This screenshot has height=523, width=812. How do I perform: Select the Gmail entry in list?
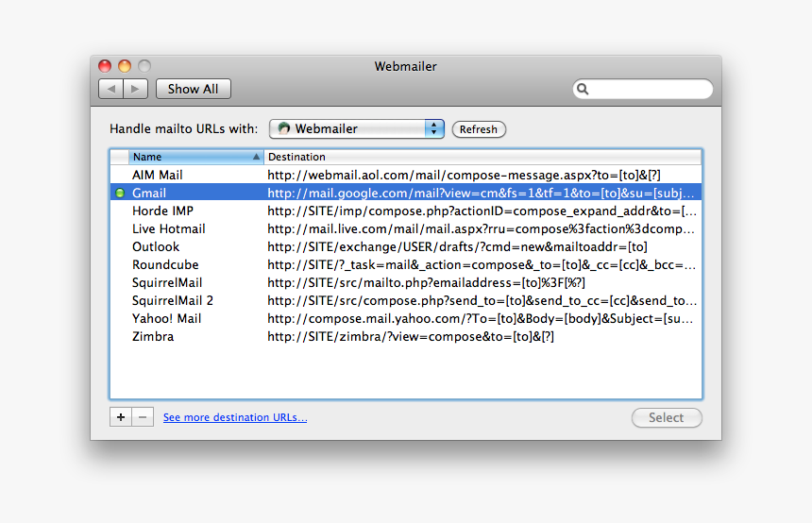tap(406, 194)
